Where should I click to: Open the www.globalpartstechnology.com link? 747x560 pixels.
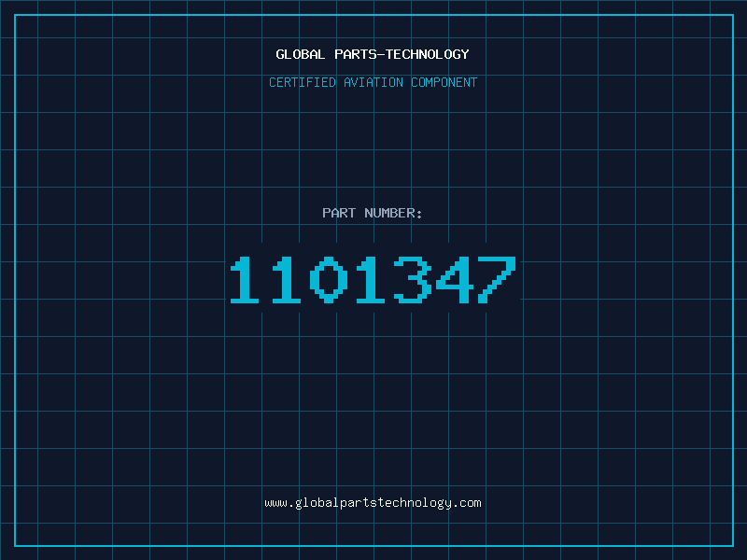[373, 503]
